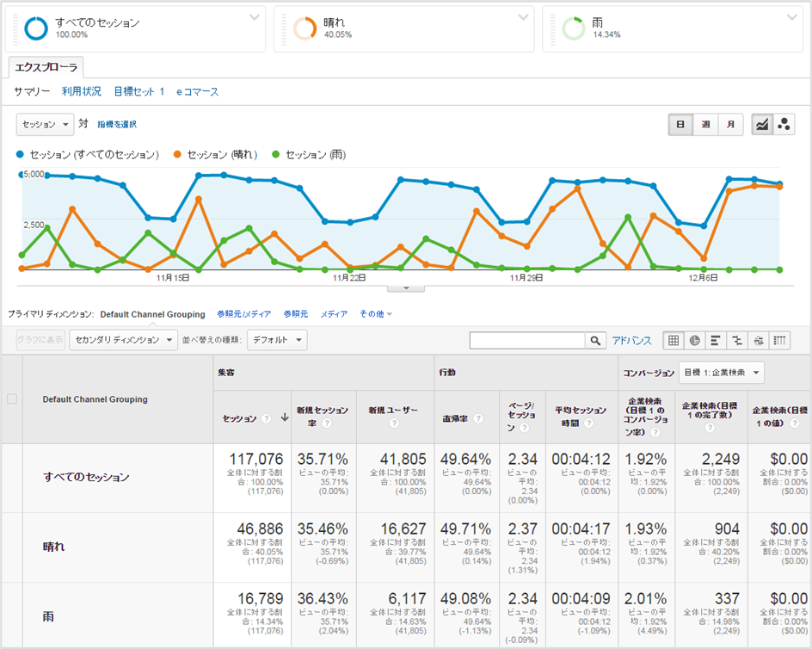The width and height of the screenshot is (812, 649).
Task: Select Default Channel Grouping primary dimension
Action: 153,314
